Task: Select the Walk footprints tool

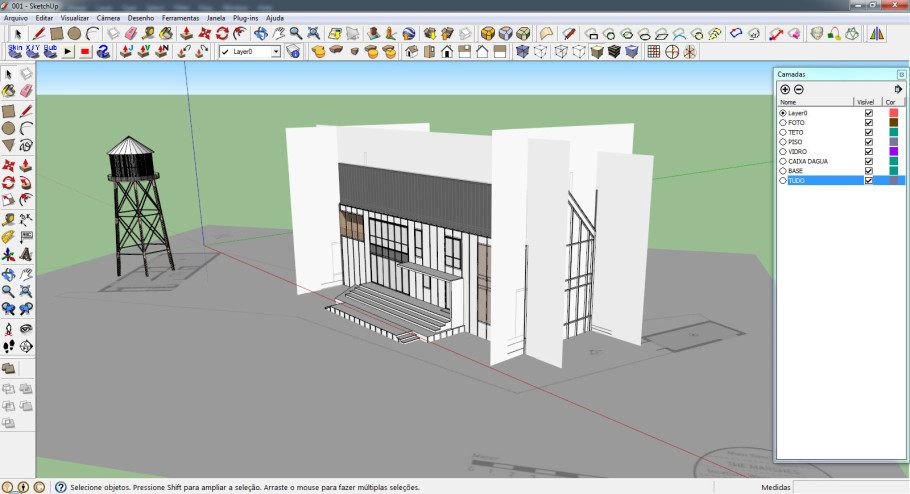Action: pyautogui.click(x=9, y=347)
